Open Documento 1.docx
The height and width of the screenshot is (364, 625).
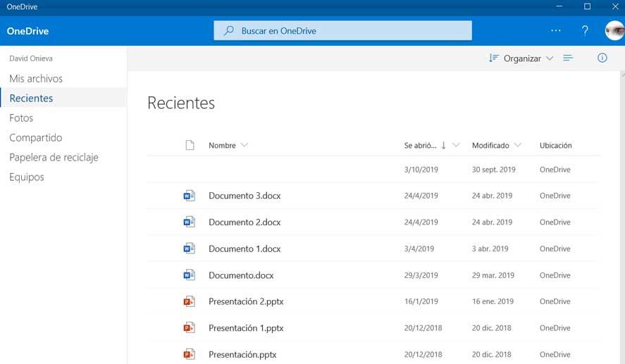click(245, 249)
